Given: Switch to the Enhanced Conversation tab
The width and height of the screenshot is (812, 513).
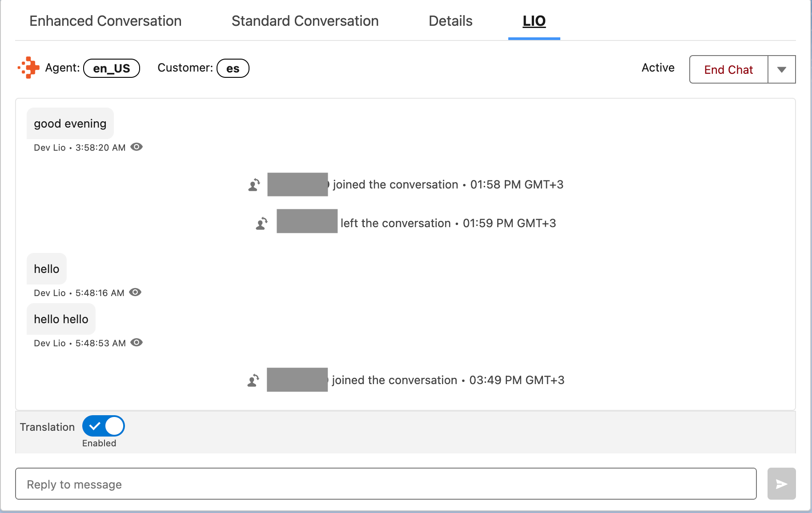Looking at the screenshot, I should tap(105, 21).
